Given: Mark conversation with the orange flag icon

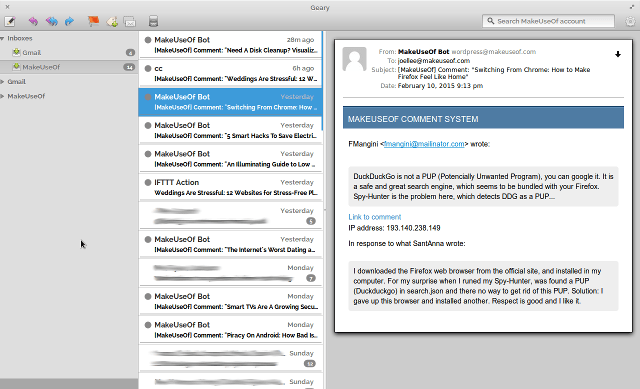Looking at the screenshot, I should pos(93,21).
